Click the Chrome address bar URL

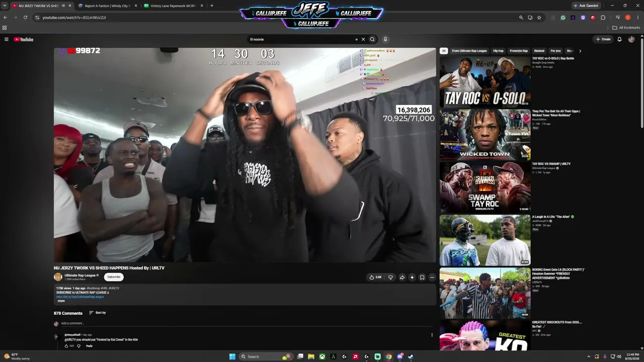(74, 18)
